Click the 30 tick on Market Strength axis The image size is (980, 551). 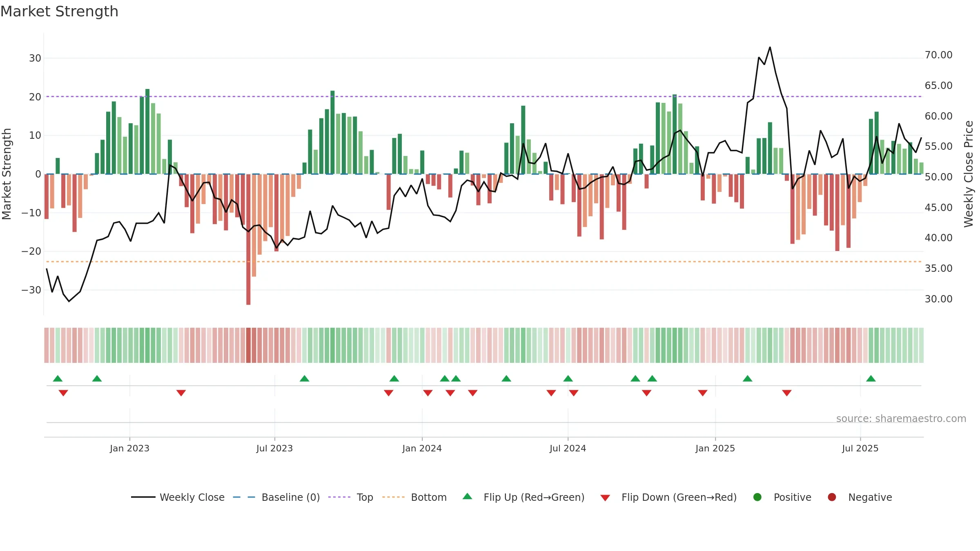click(35, 58)
